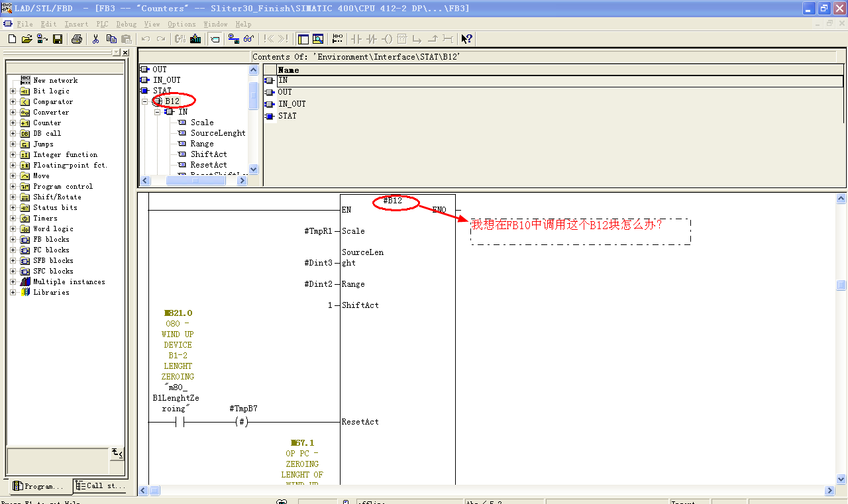Viewport: 848px width, 504px height.
Task: Collapse the IN node under B12
Action: click(x=158, y=112)
